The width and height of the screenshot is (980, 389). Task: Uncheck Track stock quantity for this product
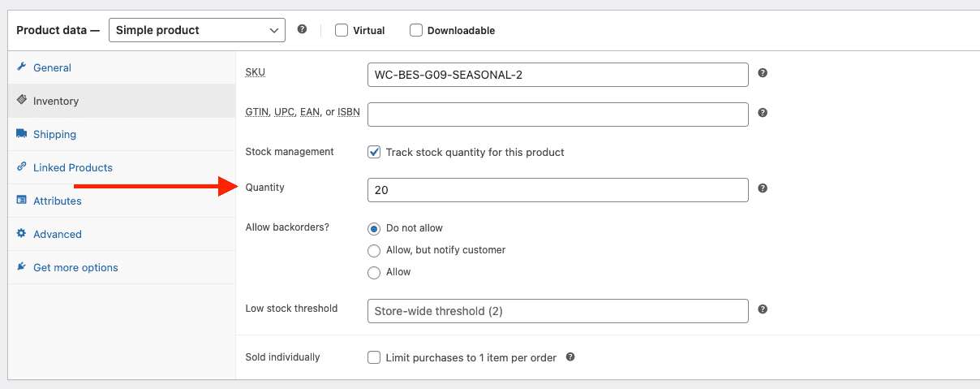374,152
